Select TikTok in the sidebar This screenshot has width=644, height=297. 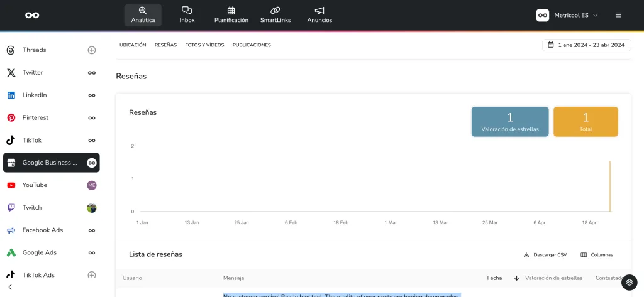(52, 140)
